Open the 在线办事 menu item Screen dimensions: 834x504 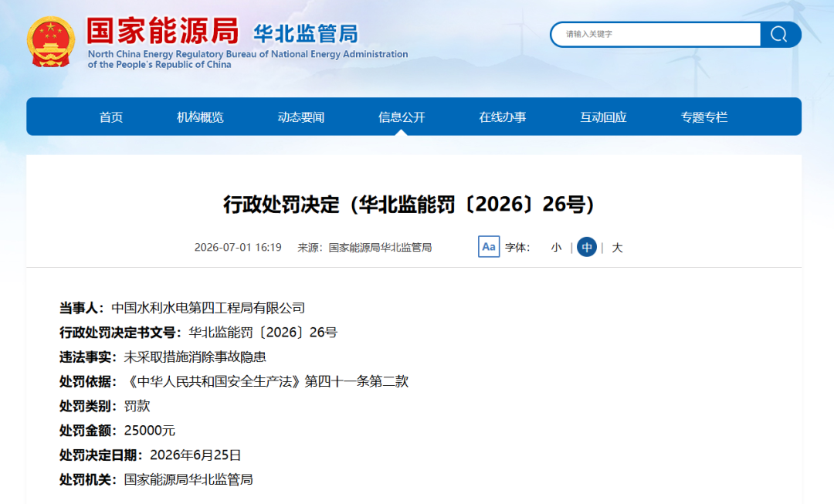click(x=503, y=117)
